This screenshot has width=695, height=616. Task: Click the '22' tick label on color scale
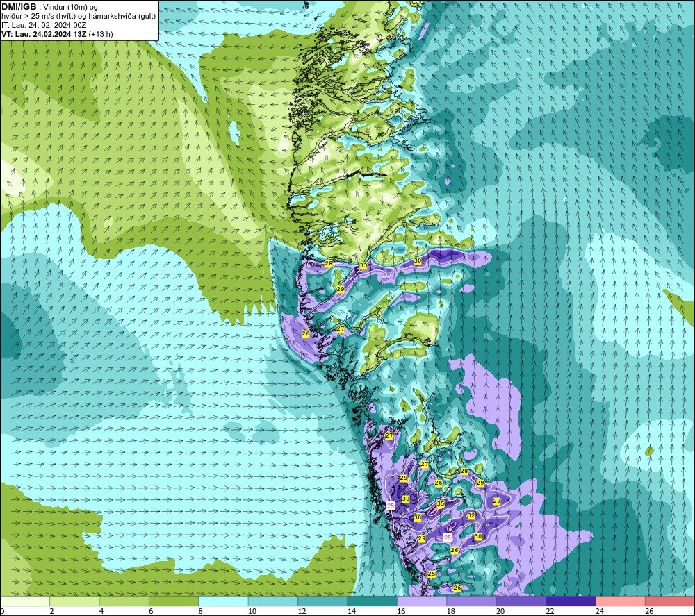coord(550,611)
